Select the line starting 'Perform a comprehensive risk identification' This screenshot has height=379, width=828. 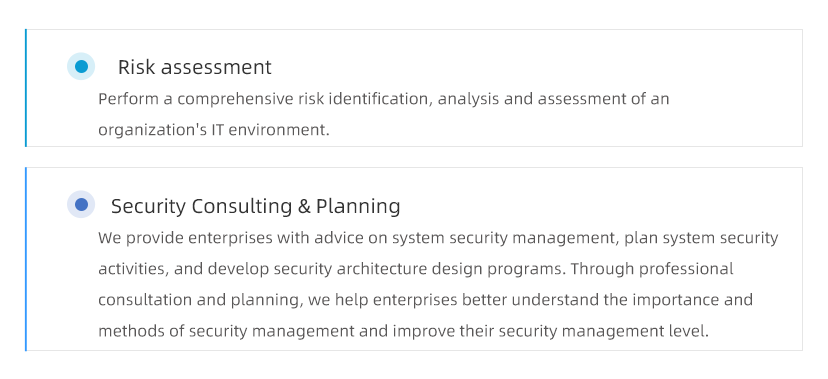383,99
